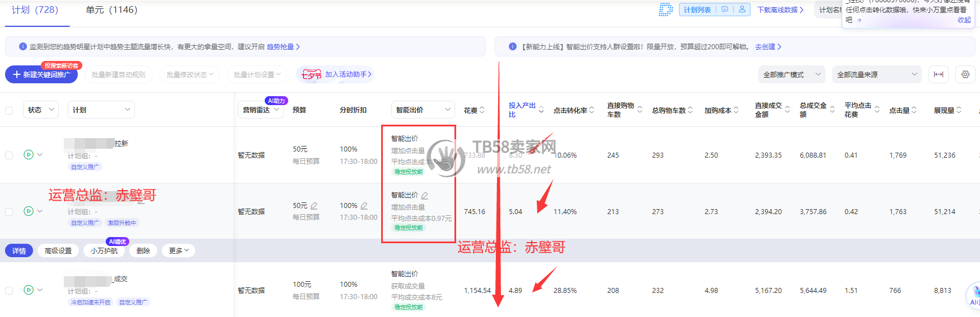
Task: Click the user profile icon beside 计划列表
Action: point(742,10)
